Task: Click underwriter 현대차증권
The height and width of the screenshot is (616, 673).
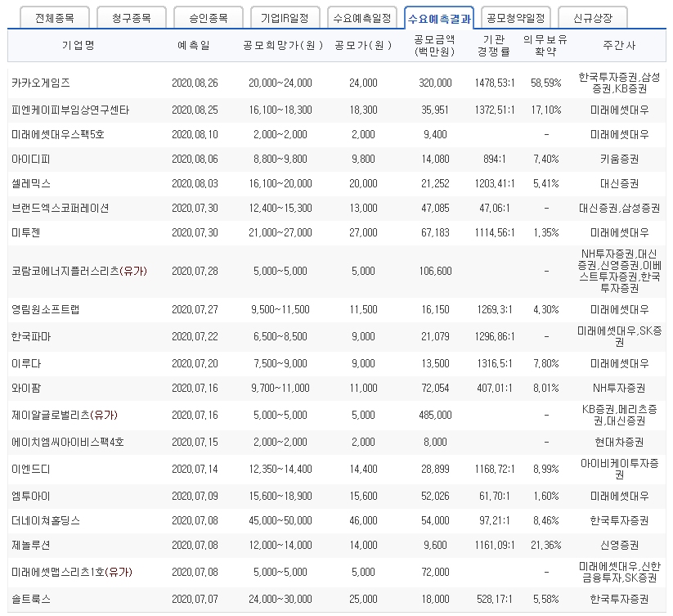Action: (x=619, y=442)
